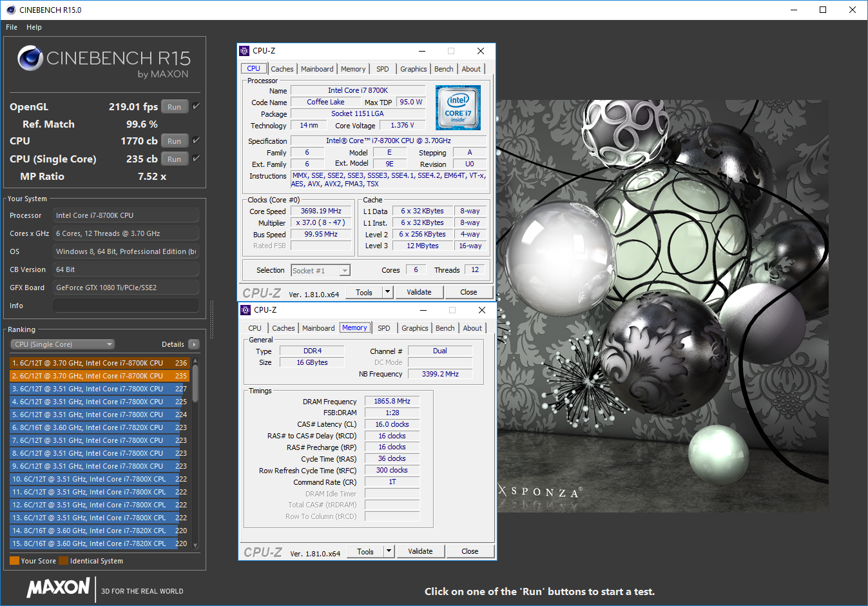The image size is (868, 606).
Task: Click Validate in upper CPU-Z window
Action: (419, 292)
